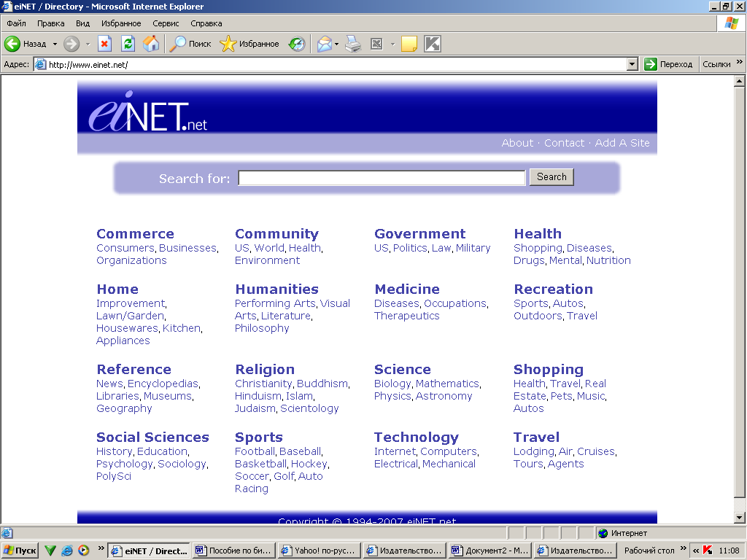Open the About link
The width and height of the screenshot is (747, 560).
(x=517, y=143)
